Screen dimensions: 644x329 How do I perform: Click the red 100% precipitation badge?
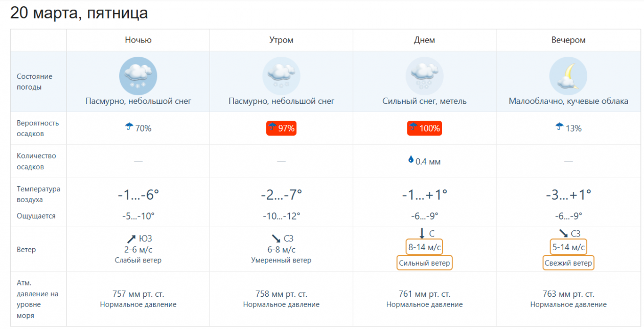coord(424,128)
